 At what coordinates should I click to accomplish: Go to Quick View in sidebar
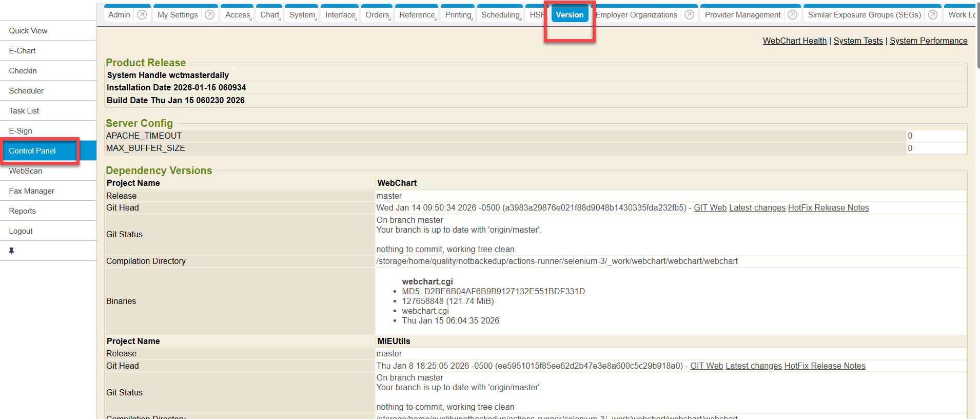tap(28, 31)
